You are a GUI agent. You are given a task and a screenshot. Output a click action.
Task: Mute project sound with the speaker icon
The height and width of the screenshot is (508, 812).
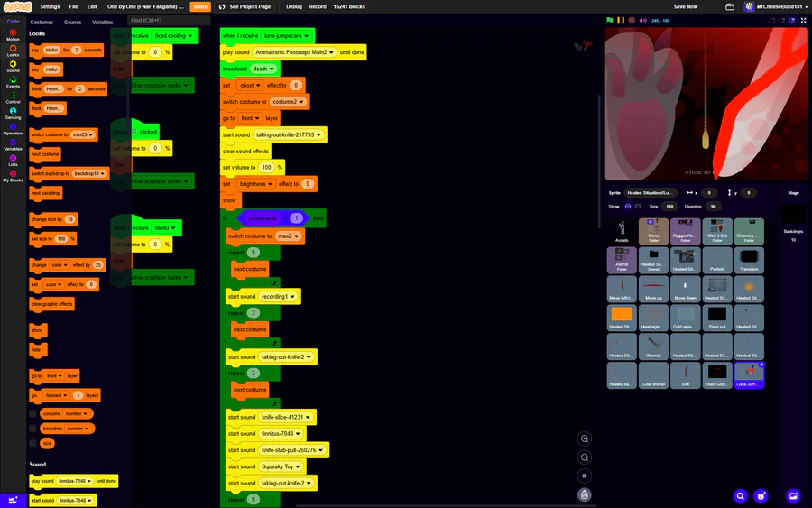point(642,20)
